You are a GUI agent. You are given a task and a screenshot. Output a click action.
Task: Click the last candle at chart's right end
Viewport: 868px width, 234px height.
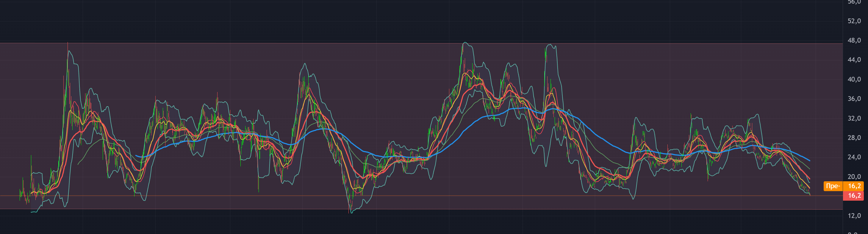click(x=810, y=194)
